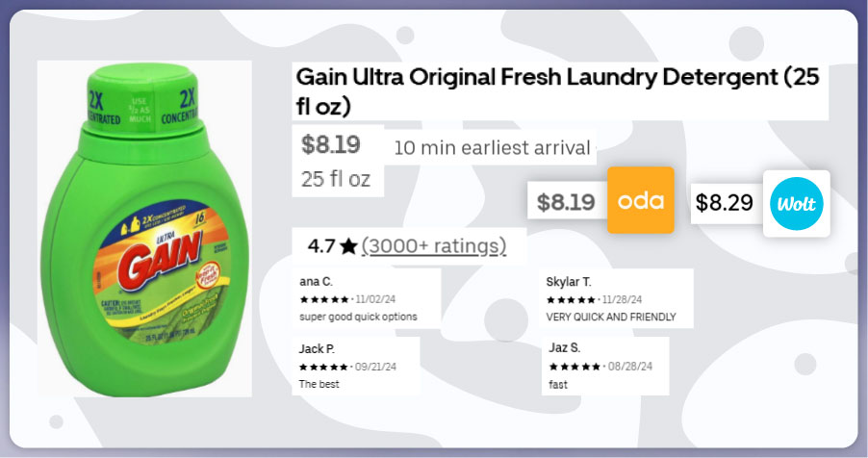868x458 pixels.
Task: Click the five stars in Skylar T.'s review
Action: click(571, 299)
